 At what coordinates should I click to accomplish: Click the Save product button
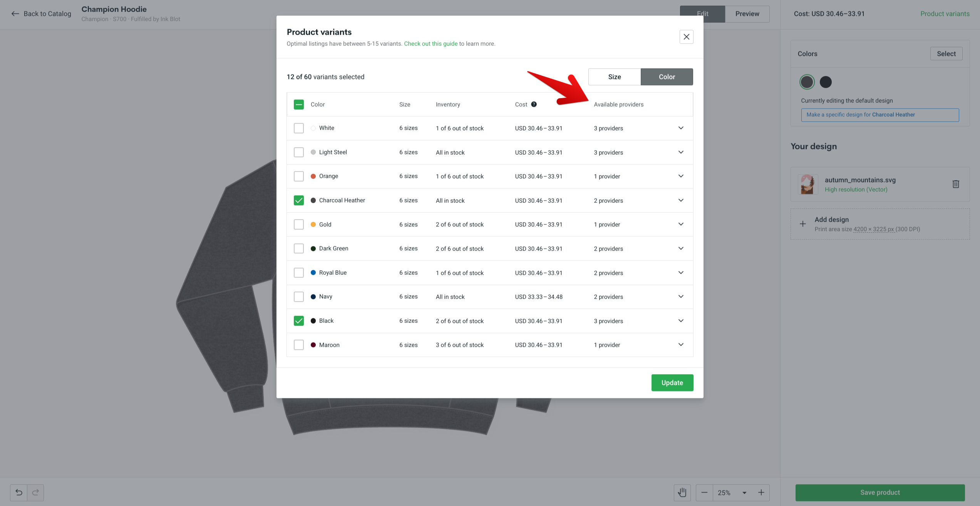coord(880,492)
